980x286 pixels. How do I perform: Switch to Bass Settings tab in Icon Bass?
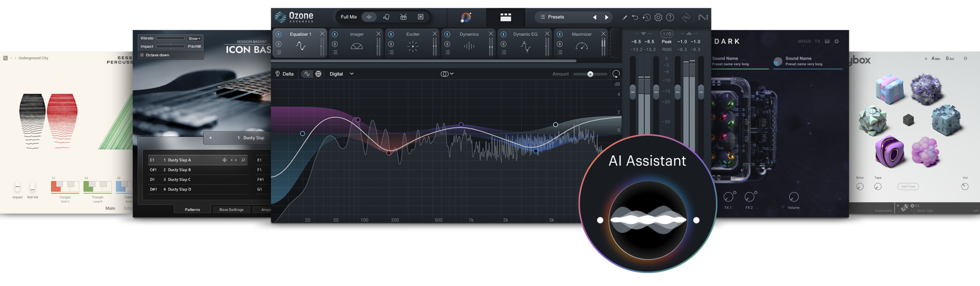[x=231, y=209]
